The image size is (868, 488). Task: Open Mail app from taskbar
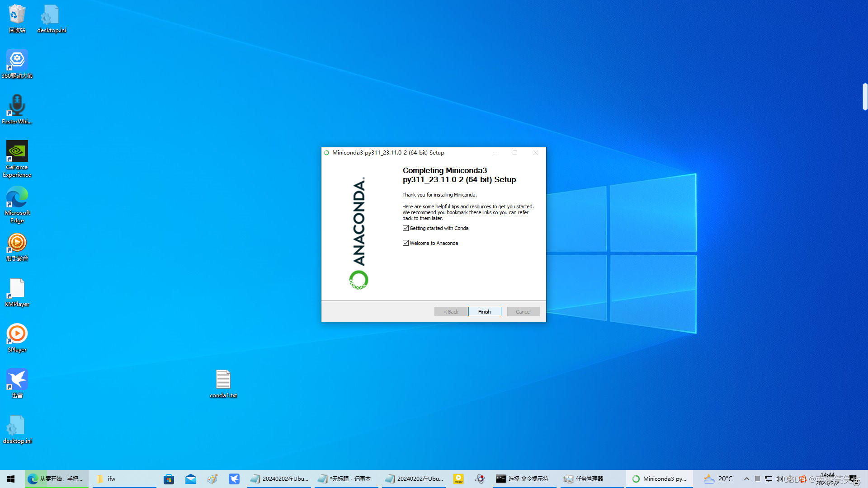[x=191, y=479]
